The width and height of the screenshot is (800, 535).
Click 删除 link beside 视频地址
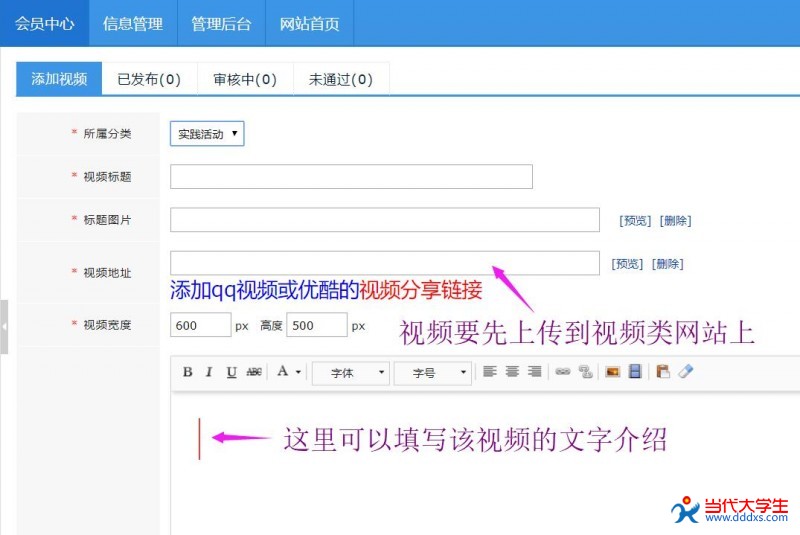(667, 264)
